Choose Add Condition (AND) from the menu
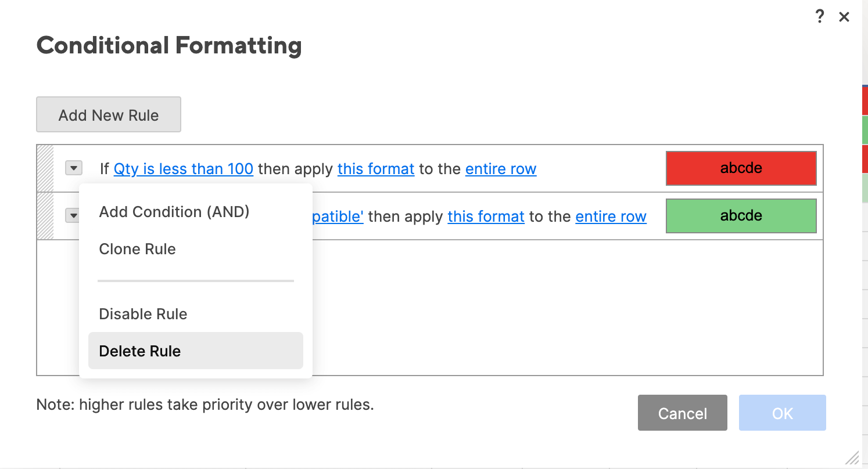The image size is (868, 469). click(174, 212)
